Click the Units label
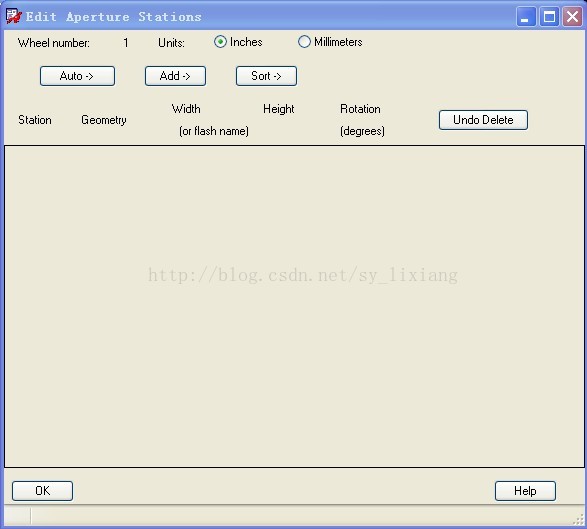This screenshot has width=587, height=529. [171, 43]
